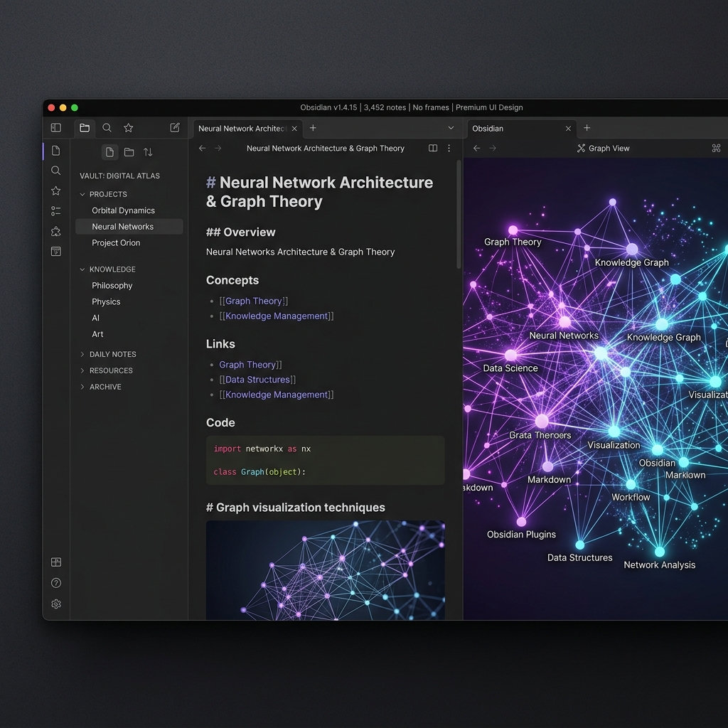The width and height of the screenshot is (728, 728).
Task: Click the template card icon in left ribbon
Action: (x=55, y=252)
